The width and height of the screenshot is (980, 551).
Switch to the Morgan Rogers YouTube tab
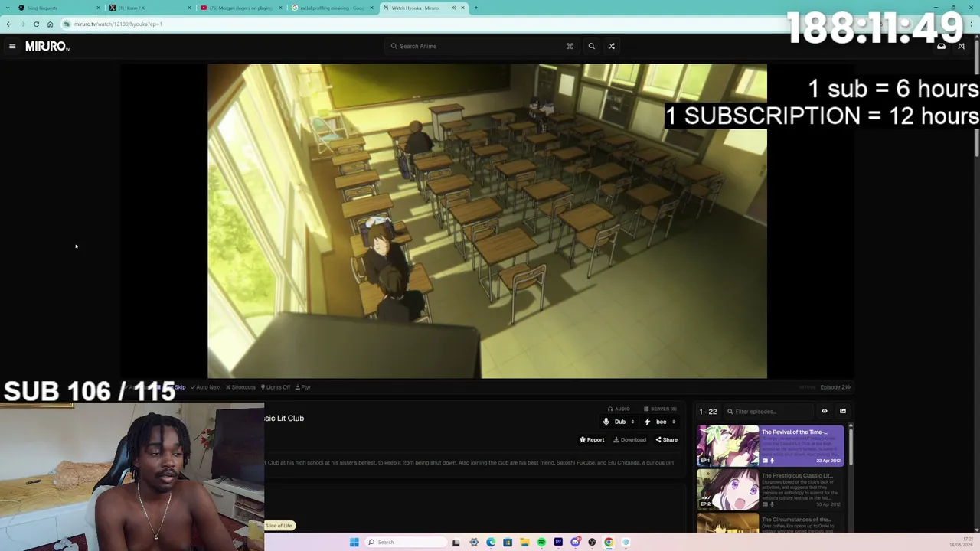[240, 8]
